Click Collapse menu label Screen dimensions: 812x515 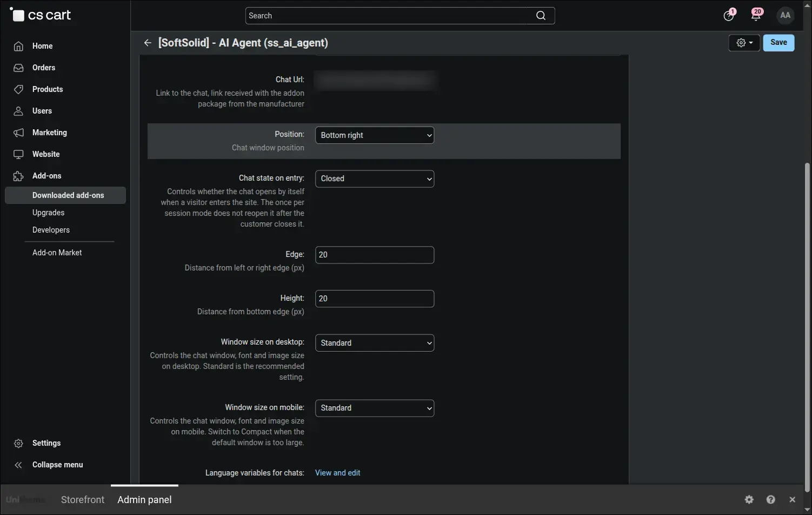(x=58, y=465)
